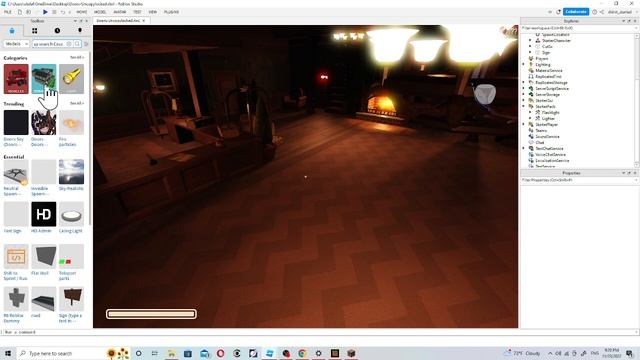The height and width of the screenshot is (360, 640).
Task: Select the Ceiling Light model thumbnail
Action: click(x=71, y=214)
